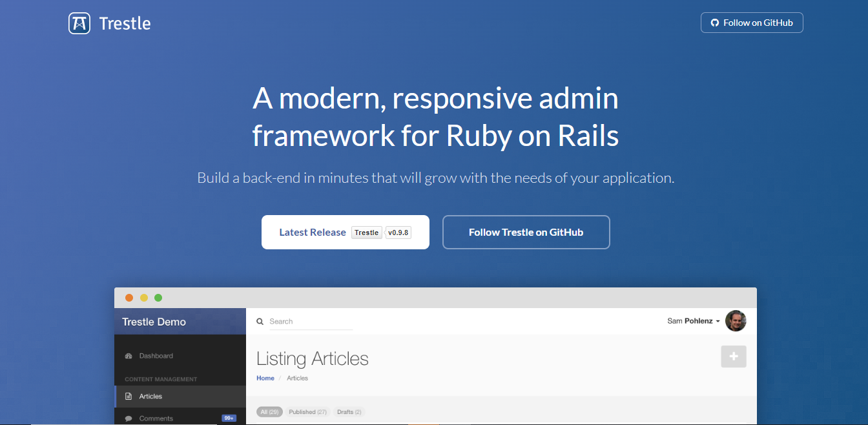Click the Trestle Demo sidebar title
The height and width of the screenshot is (425, 868).
coord(154,322)
